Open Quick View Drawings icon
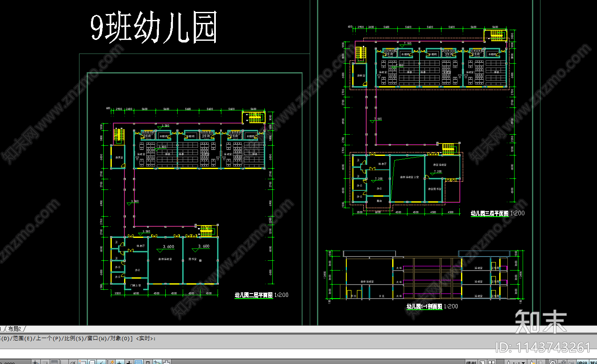The height and width of the screenshot is (364, 597). 492,362
